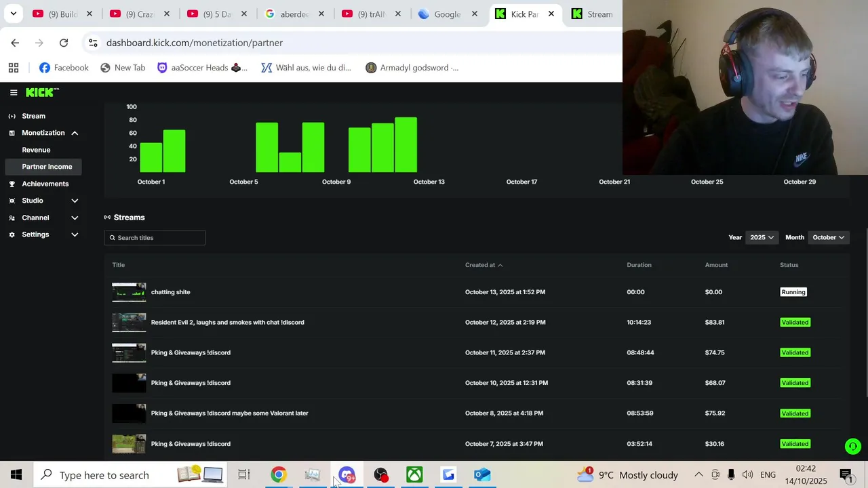The height and width of the screenshot is (488, 868).
Task: Click the Achievements trophy icon
Action: 12,184
